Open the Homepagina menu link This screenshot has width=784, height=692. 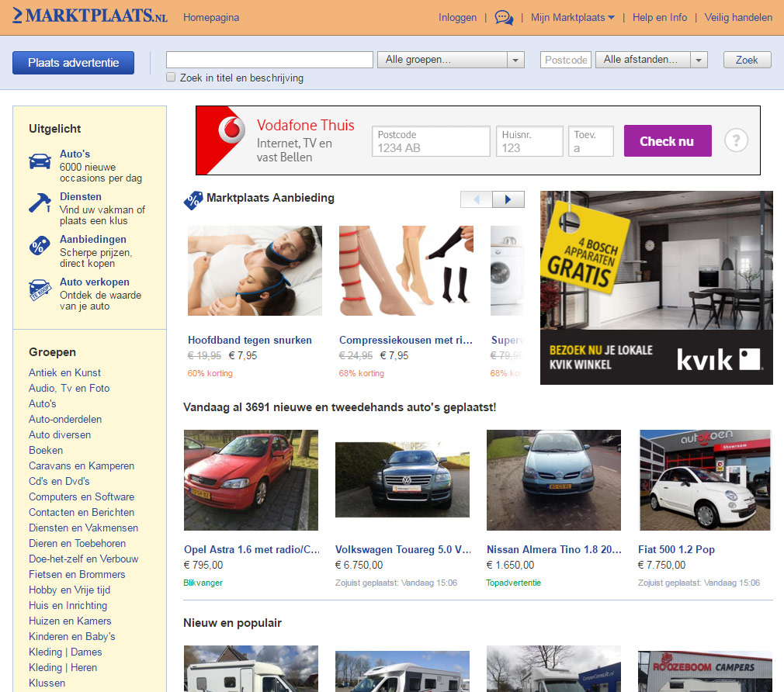coord(211,17)
